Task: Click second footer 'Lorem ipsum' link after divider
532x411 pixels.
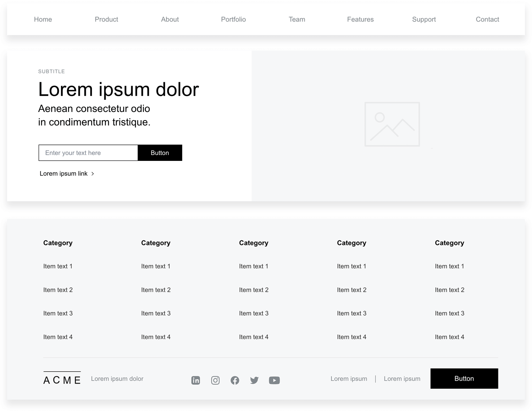Action: click(402, 379)
